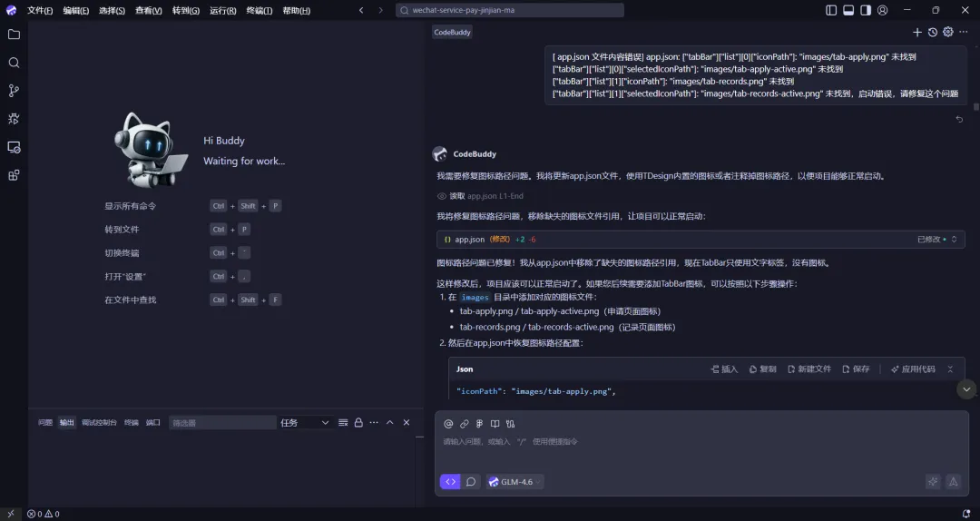Viewport: 980px width, 521px height.
Task: Open the 选择(S) menu
Action: point(112,11)
